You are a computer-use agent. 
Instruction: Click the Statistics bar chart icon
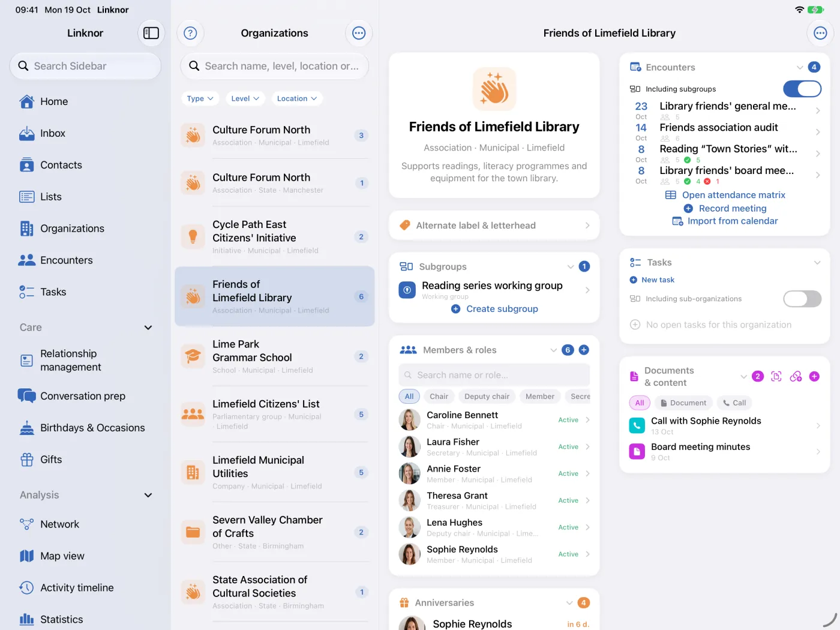click(x=27, y=620)
